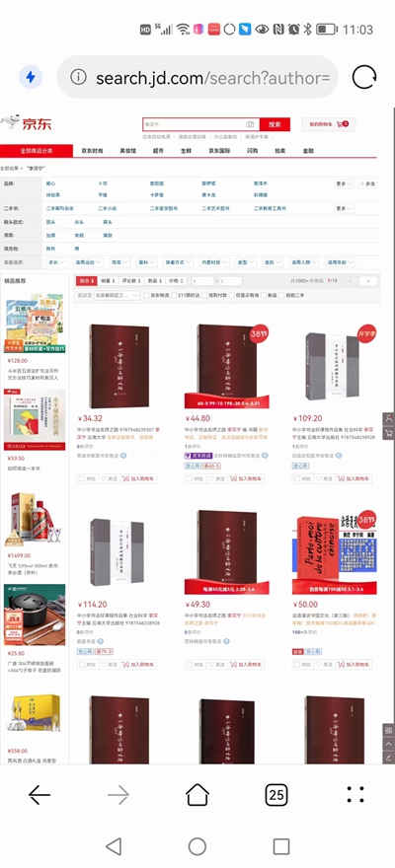Tap the site info icon in address bar
The height and width of the screenshot is (868, 395).
pos(79,77)
